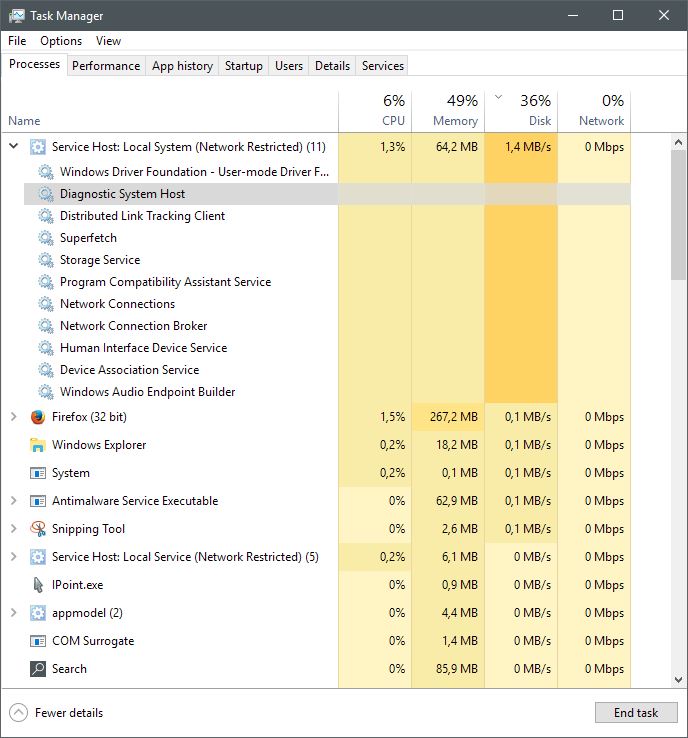Select the Superfetch service row
Viewport: 688px width, 738px height.
327,238
